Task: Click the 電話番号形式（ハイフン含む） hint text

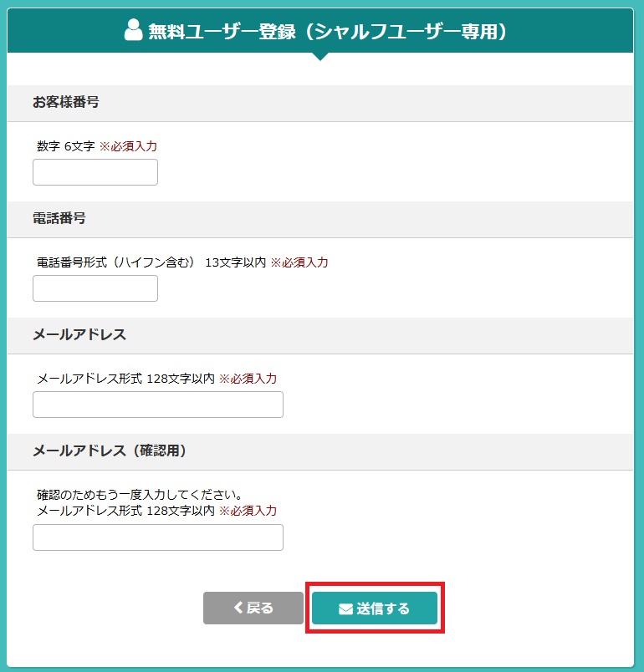Action: tap(115, 262)
